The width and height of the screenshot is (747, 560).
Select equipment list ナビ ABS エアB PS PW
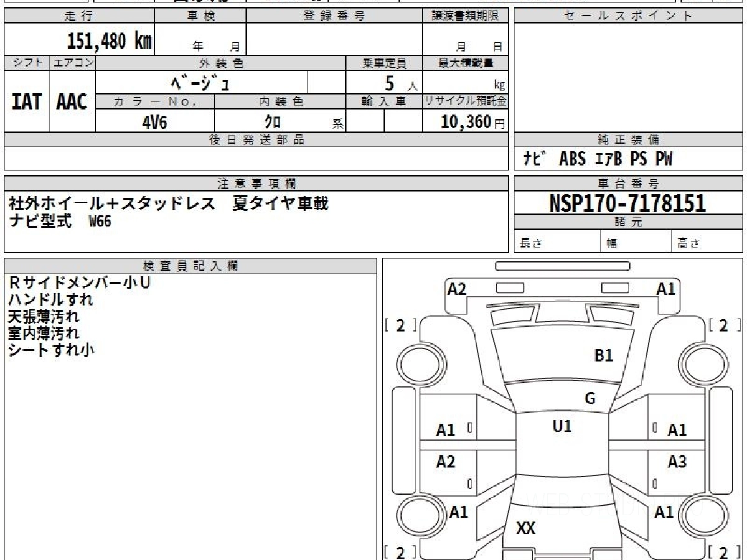(x=598, y=159)
